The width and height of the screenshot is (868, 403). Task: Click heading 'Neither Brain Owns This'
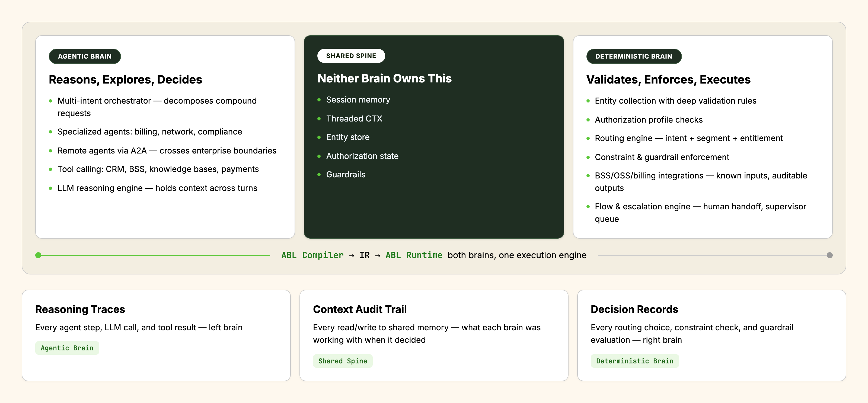[x=384, y=78]
